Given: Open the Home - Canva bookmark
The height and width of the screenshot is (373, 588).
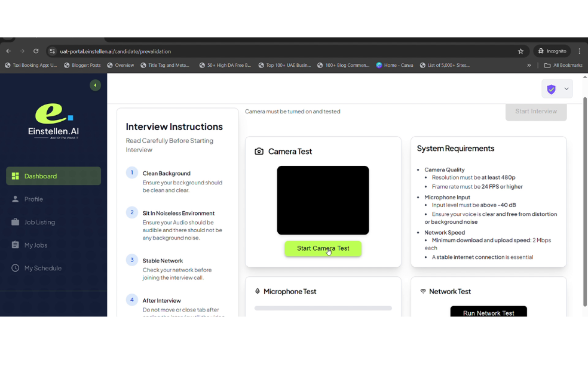Looking at the screenshot, I should tap(394, 65).
